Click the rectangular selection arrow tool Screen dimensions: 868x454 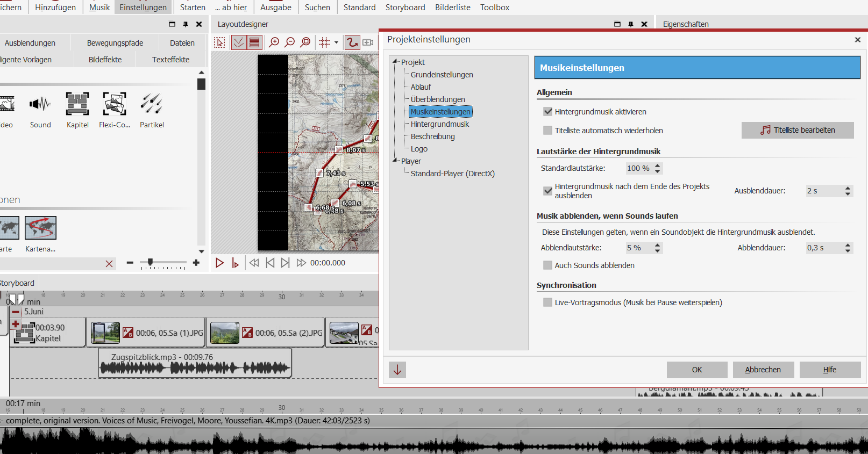pyautogui.click(x=219, y=42)
